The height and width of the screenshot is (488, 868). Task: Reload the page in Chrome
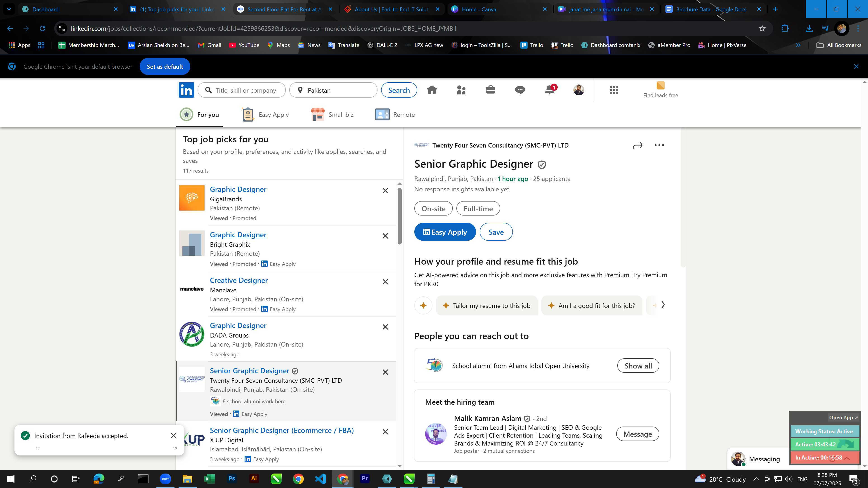pos(42,29)
